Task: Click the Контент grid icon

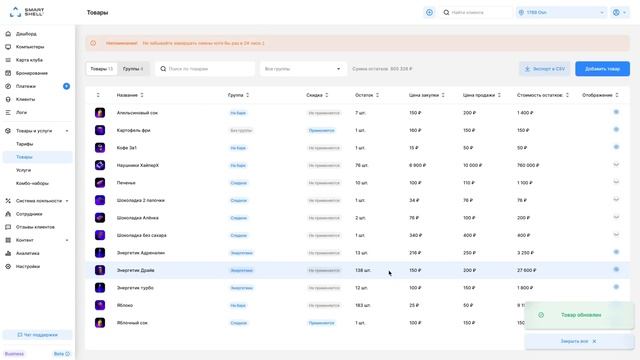Action: click(8, 240)
